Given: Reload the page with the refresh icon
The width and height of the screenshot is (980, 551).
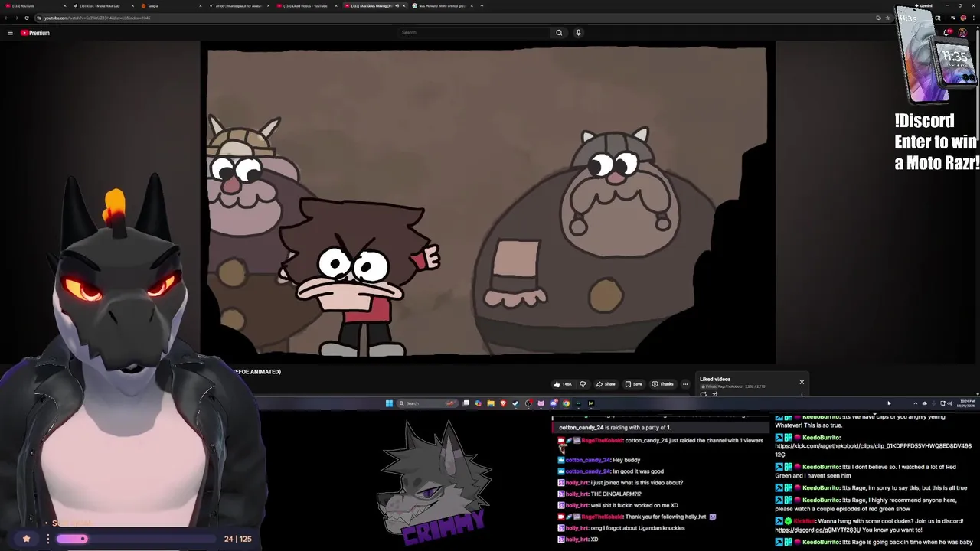Looking at the screenshot, I should click(27, 18).
